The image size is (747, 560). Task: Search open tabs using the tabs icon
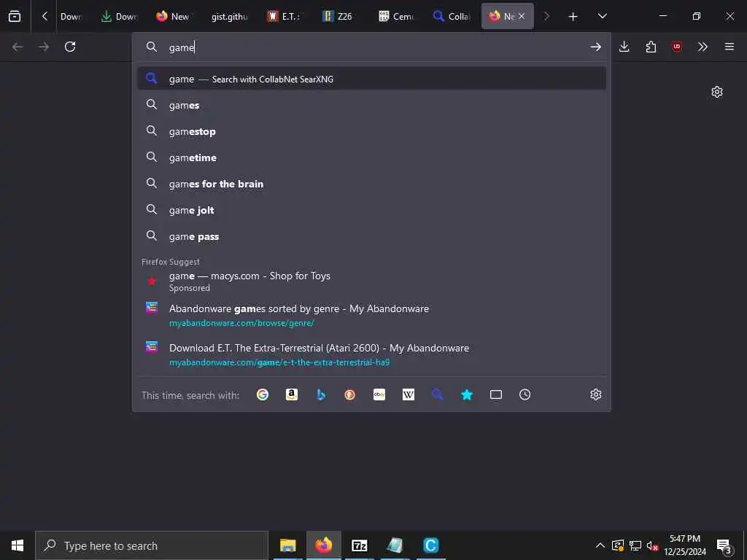point(496,394)
